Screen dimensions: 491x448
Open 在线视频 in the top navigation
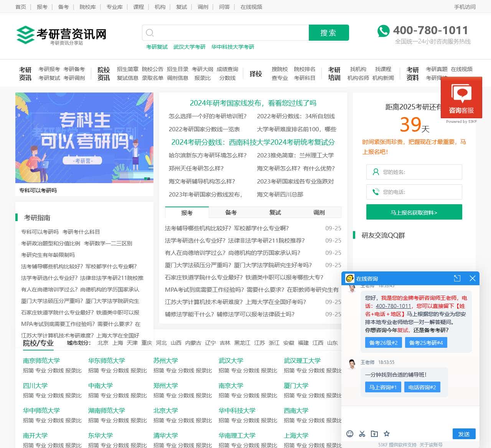pos(251,7)
